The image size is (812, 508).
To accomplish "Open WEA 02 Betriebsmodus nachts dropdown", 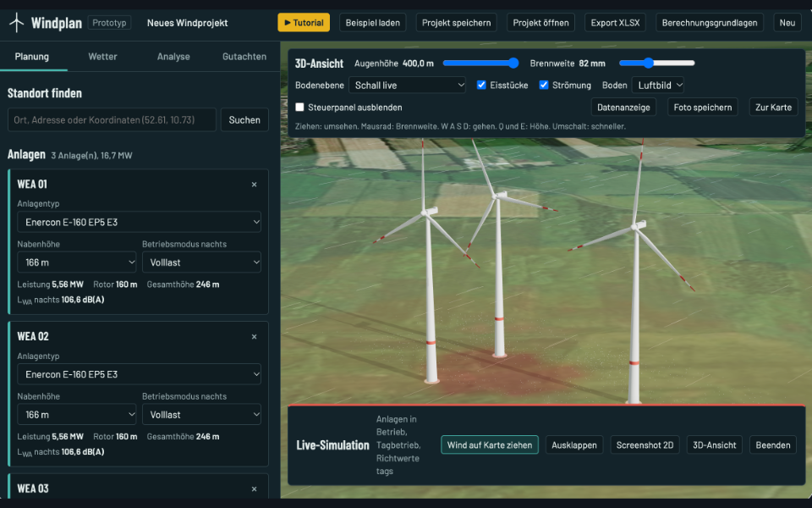I will coord(201,415).
